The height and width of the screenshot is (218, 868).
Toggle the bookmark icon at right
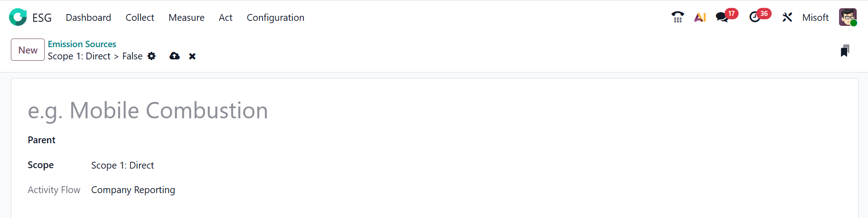tap(844, 51)
